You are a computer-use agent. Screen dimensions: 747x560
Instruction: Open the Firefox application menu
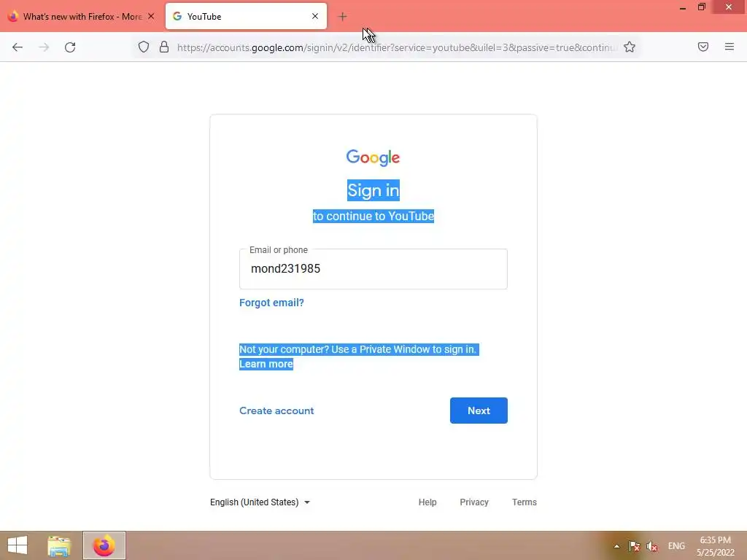729,47
